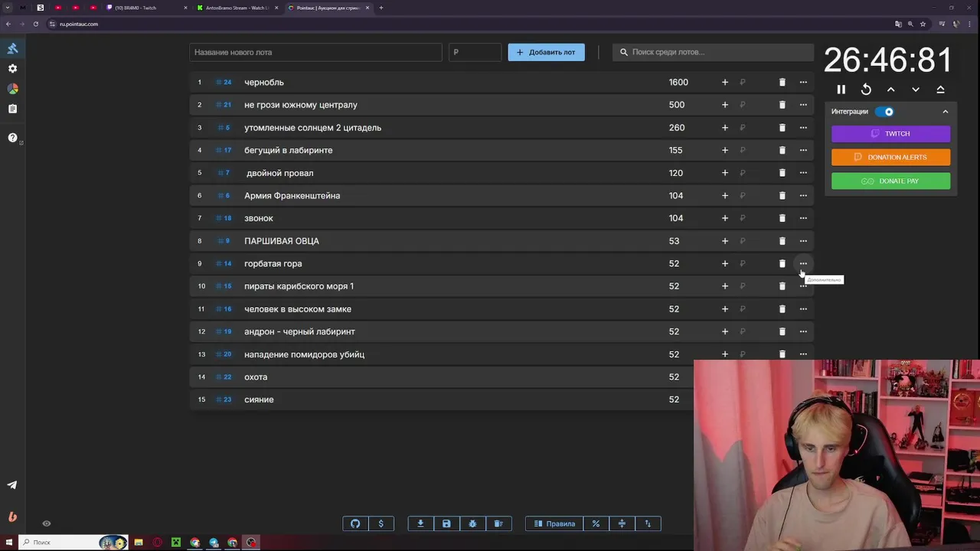Click the lot name охота
The width and height of the screenshot is (980, 551).
[256, 377]
